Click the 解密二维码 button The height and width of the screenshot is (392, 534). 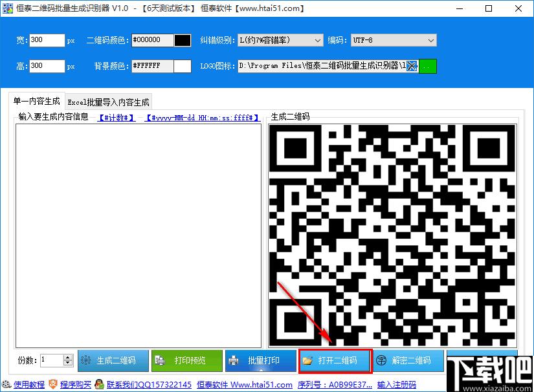408,361
